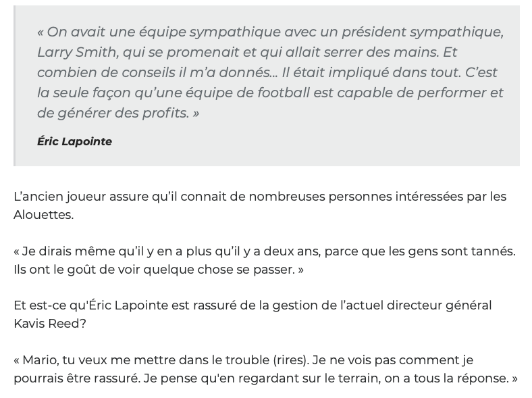The image size is (532, 398).
Task: Click the Éric Lapointe quote attribution
Action: 74,141
